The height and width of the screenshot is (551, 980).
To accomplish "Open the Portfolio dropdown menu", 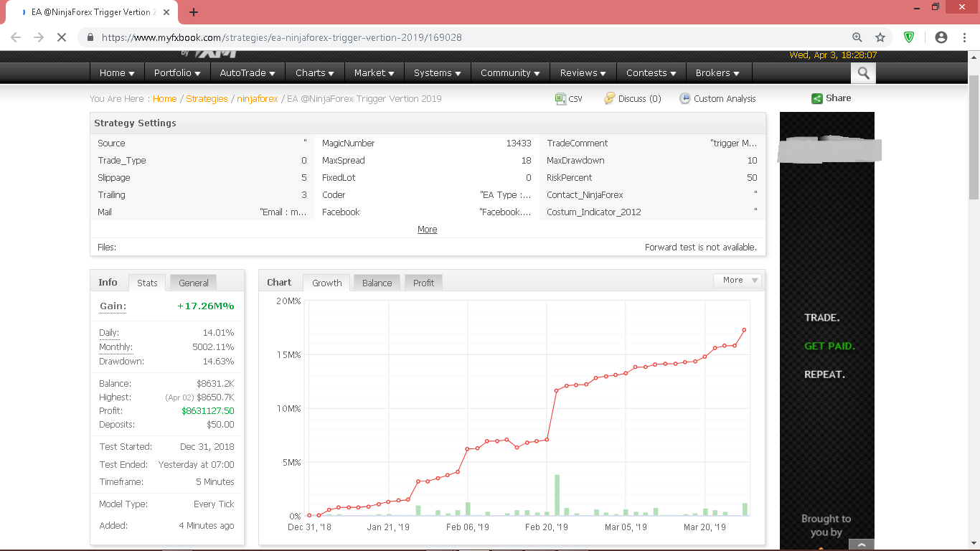I will click(x=177, y=72).
